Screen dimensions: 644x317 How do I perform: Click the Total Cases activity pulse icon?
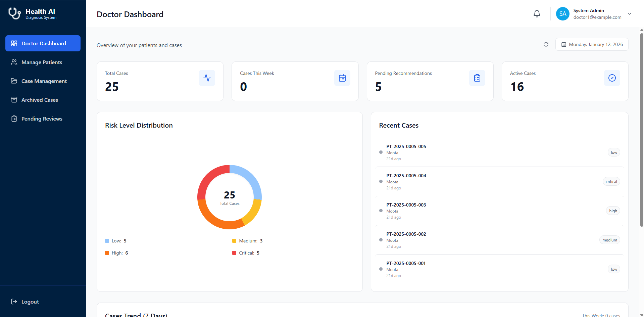click(x=207, y=78)
